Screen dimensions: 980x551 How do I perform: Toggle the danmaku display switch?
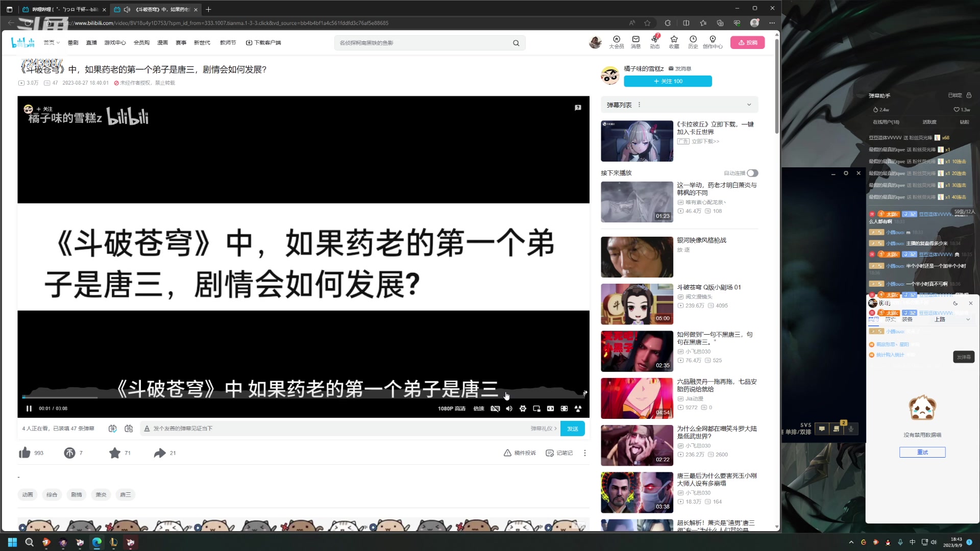[x=112, y=429]
